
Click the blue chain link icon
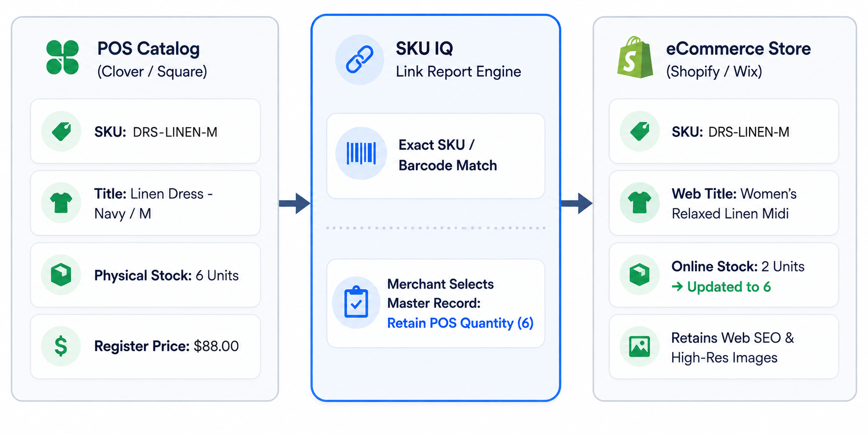pyautogui.click(x=360, y=60)
